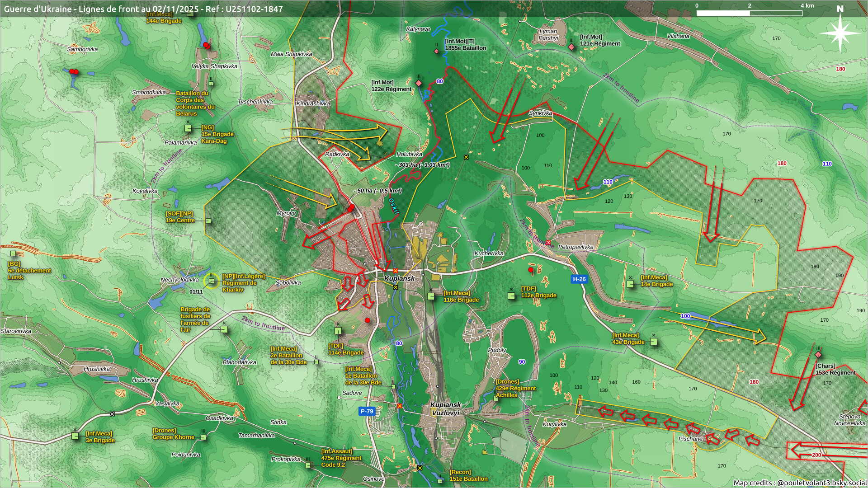This screenshot has height=488, width=868.
Task: Click the P-79 road shield
Action: (x=367, y=411)
